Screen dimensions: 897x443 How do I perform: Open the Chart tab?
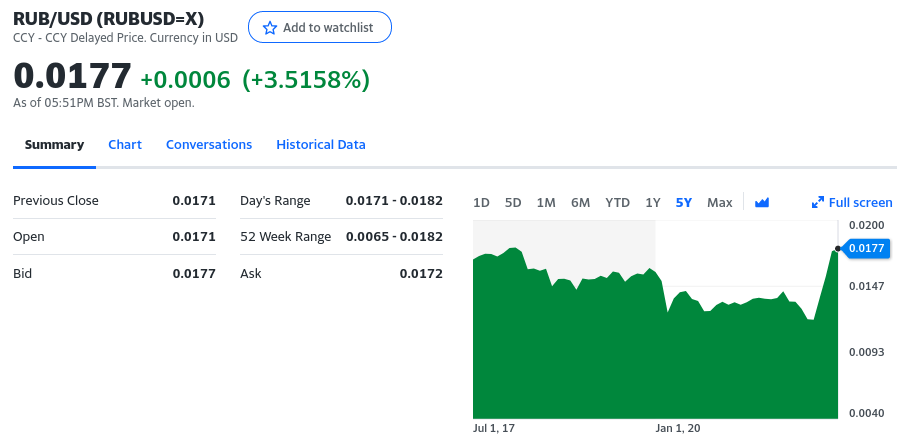(125, 145)
